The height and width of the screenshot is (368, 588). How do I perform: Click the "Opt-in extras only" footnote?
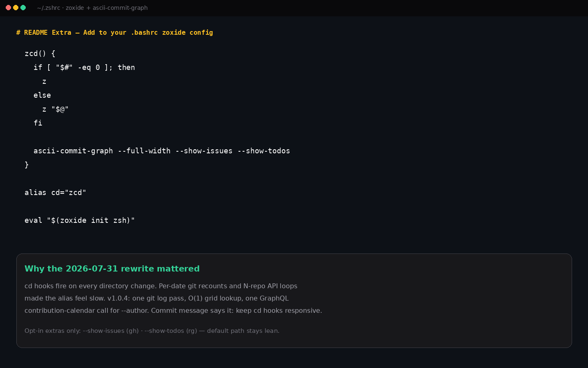tap(152, 331)
